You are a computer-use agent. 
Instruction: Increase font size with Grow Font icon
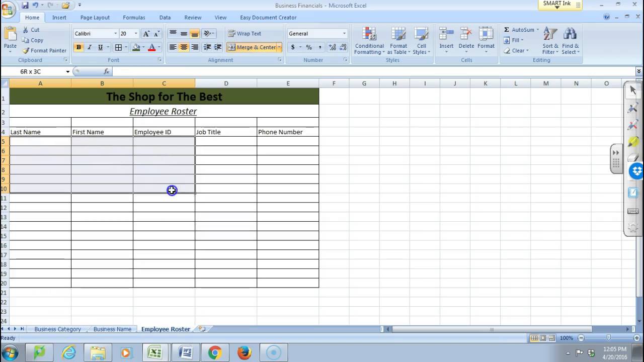[x=146, y=34]
